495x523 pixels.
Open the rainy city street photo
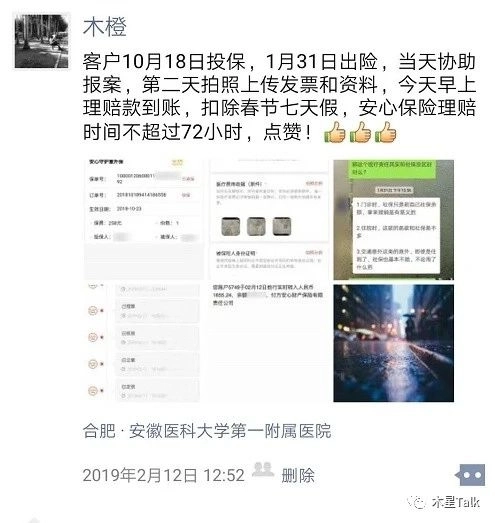(394, 343)
